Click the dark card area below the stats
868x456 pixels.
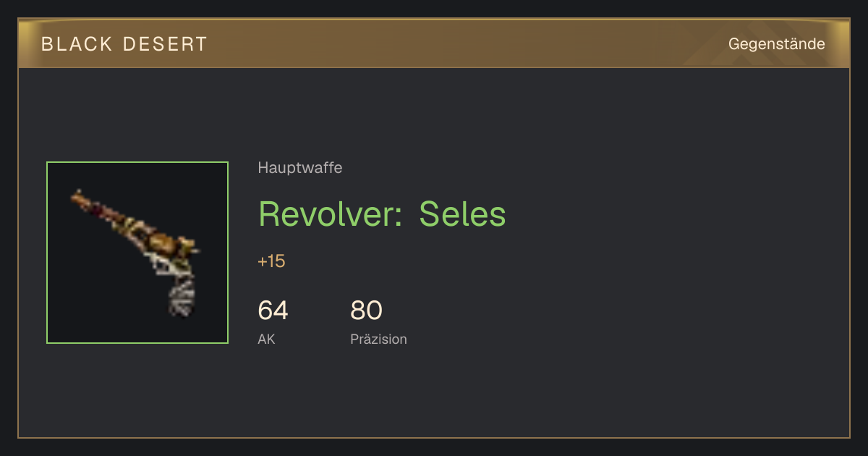coord(434,394)
